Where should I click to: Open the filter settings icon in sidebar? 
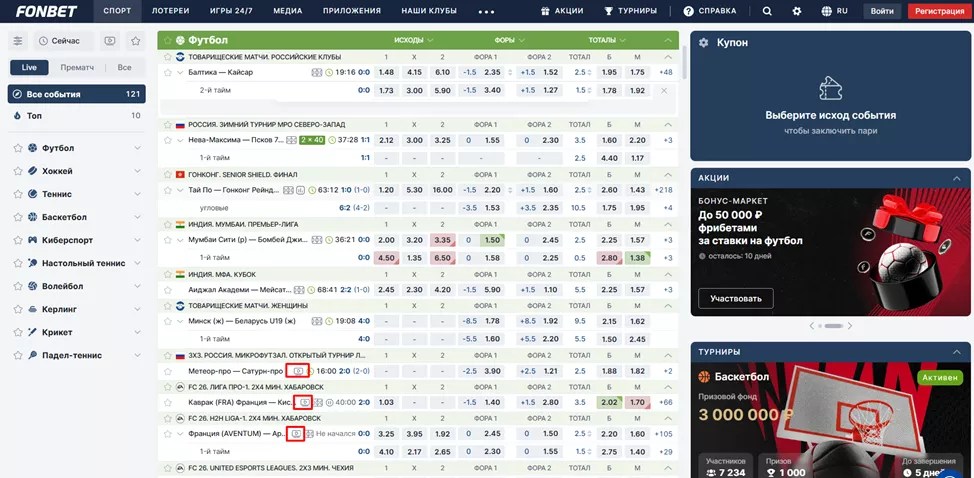(19, 41)
